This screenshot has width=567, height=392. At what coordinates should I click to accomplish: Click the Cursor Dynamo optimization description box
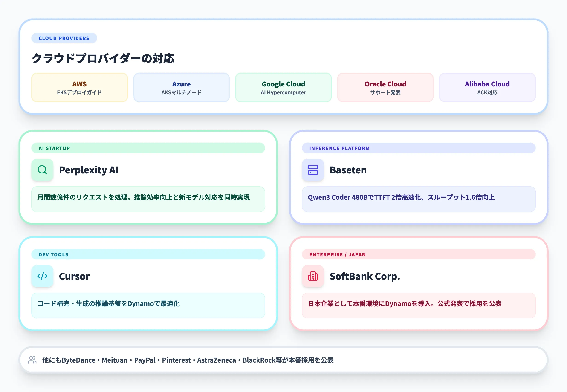coord(148,305)
